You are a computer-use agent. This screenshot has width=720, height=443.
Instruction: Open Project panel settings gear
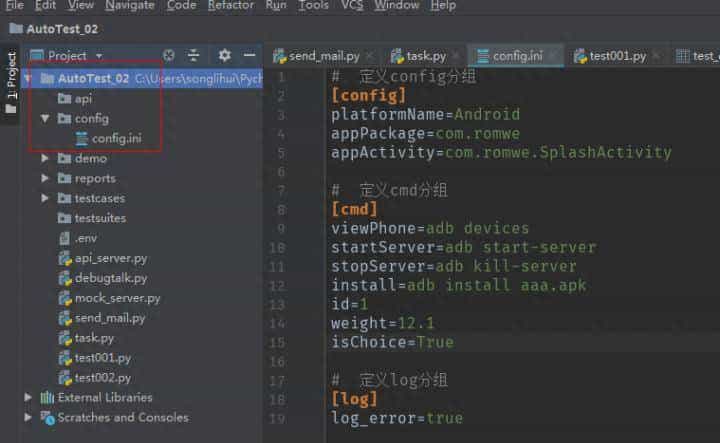click(224, 56)
